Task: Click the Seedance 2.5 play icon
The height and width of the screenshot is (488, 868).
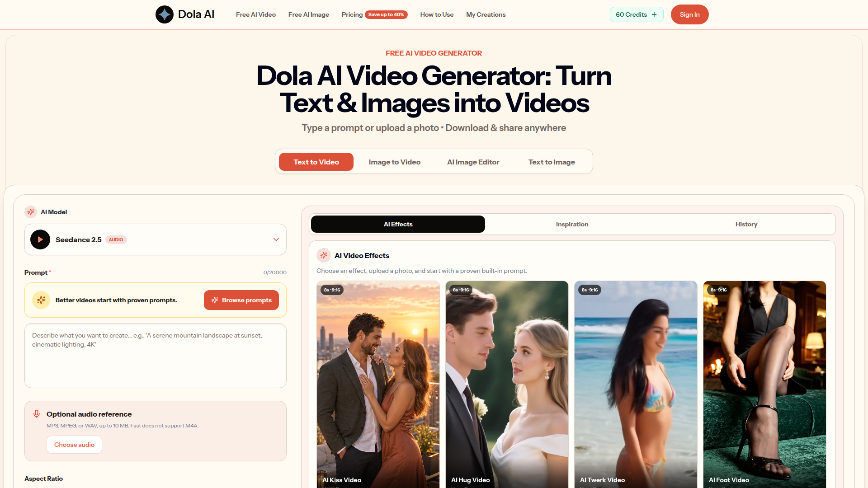Action: pos(40,239)
